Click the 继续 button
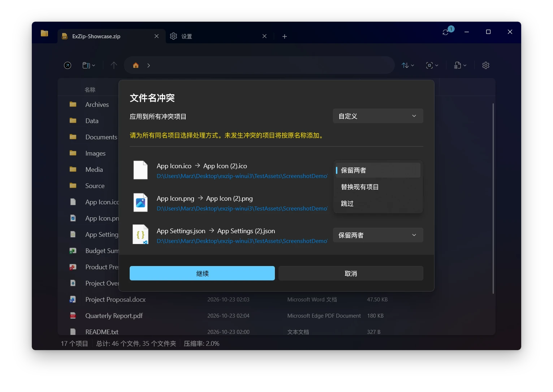Image resolution: width=553 pixels, height=392 pixels. pyautogui.click(x=202, y=273)
